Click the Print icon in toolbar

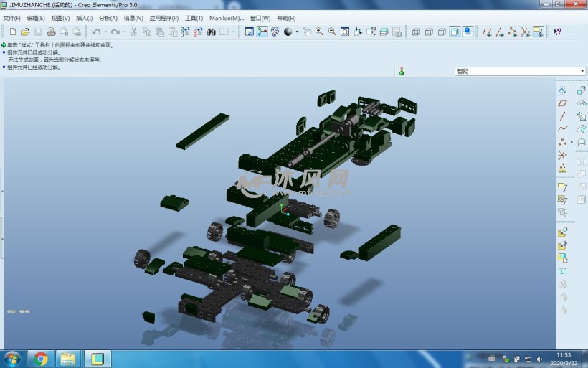pos(51,32)
